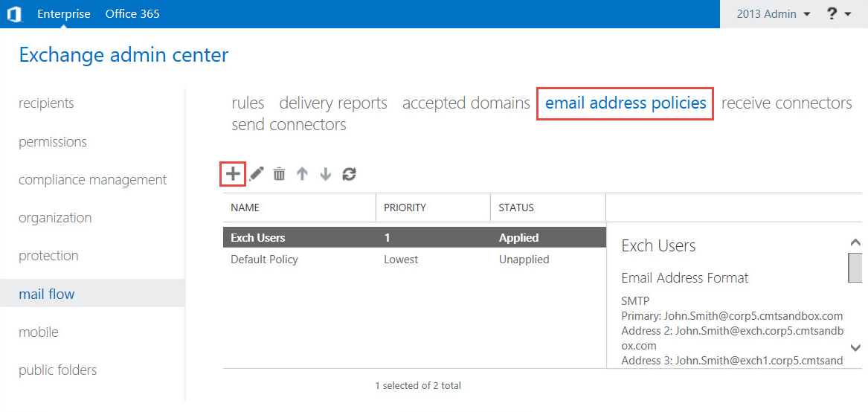Open the help question mark menu
868x412 pixels.
(x=838, y=14)
